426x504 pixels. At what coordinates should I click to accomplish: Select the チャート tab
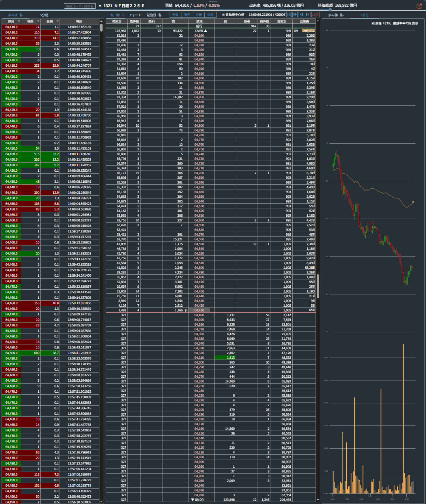pyautogui.click(x=135, y=15)
